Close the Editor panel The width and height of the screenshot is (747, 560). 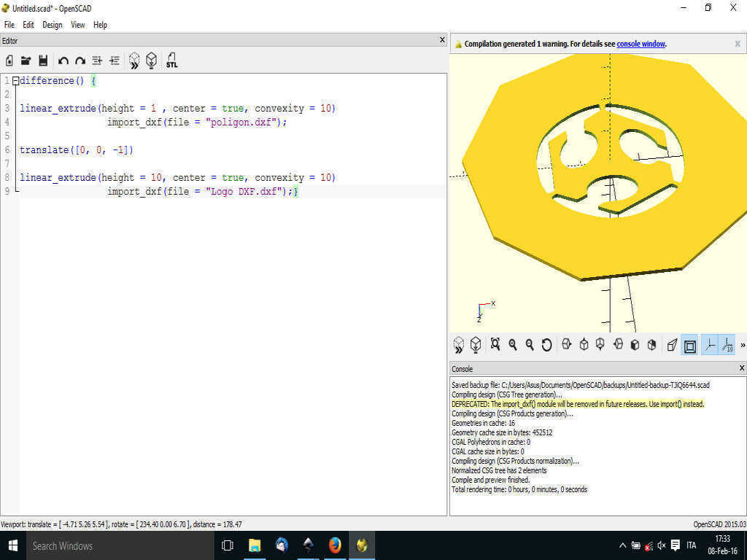click(x=442, y=40)
